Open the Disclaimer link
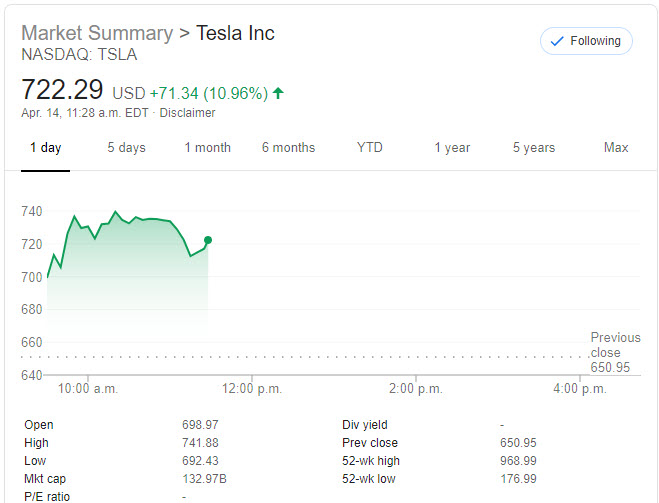 click(187, 113)
